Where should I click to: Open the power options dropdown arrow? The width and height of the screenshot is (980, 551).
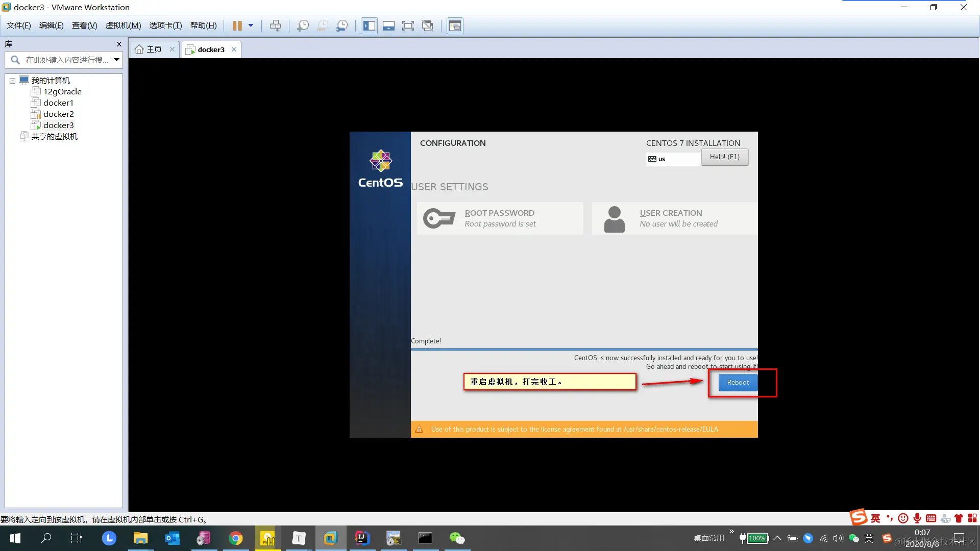point(251,26)
